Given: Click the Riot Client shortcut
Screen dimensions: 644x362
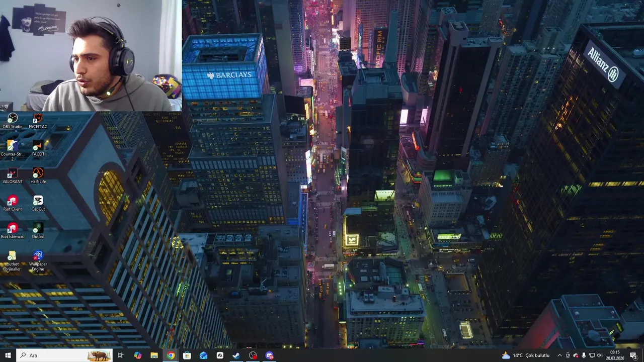Looking at the screenshot, I should 13,204.
